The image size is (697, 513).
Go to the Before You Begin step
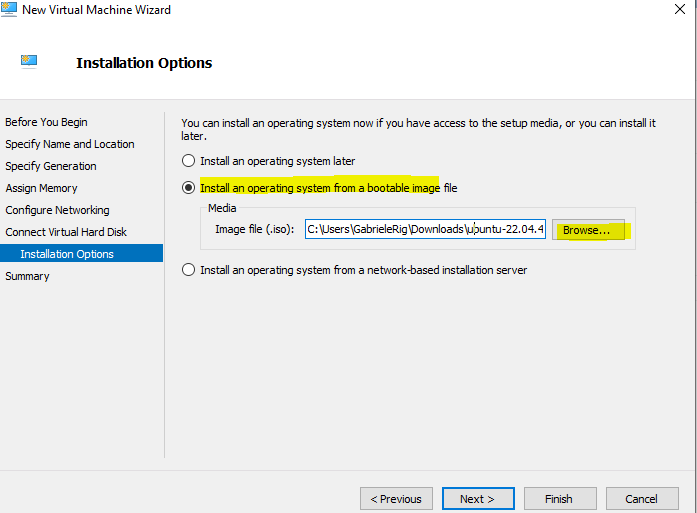coord(46,122)
